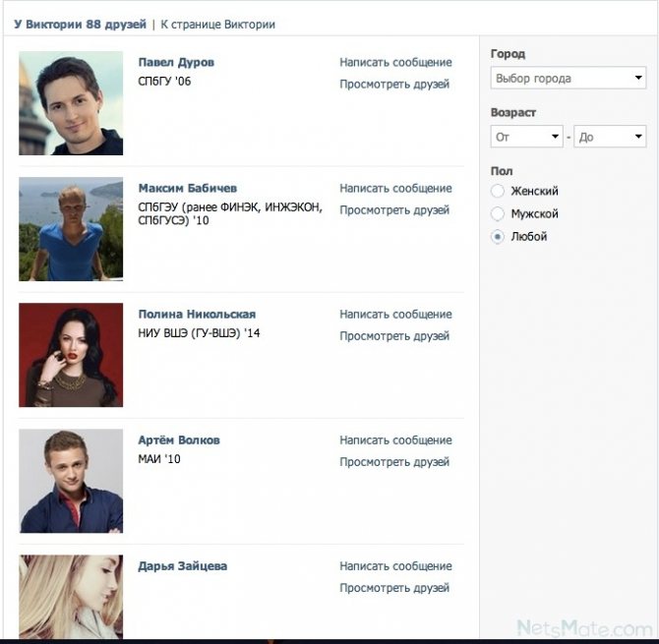The width and height of the screenshot is (659, 644).
Task: Click Полина Никольская's profile photo
Action: point(71,355)
